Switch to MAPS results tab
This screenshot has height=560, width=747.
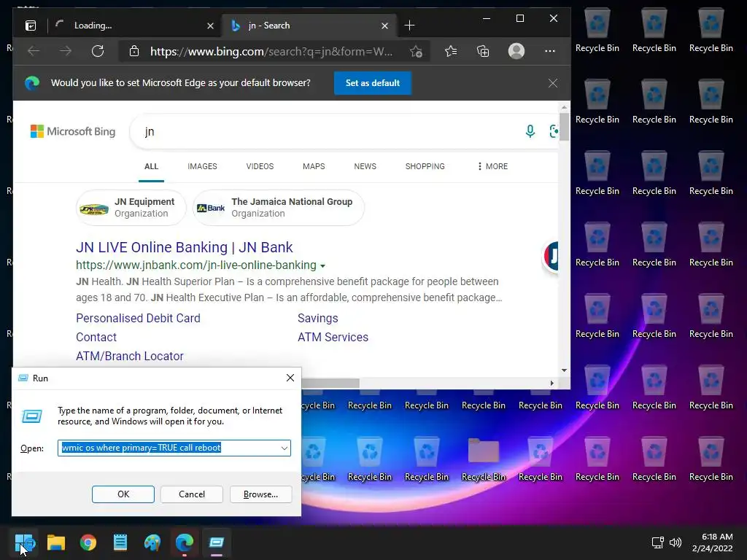314,166
